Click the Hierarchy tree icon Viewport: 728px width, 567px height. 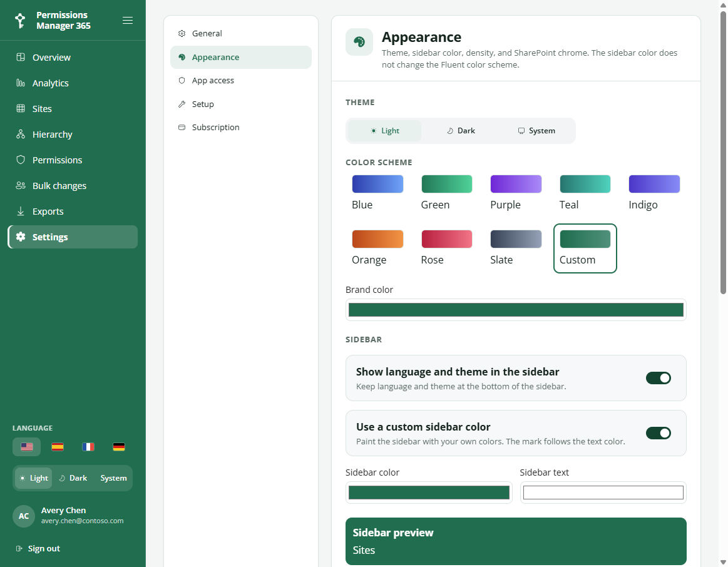tap(21, 134)
